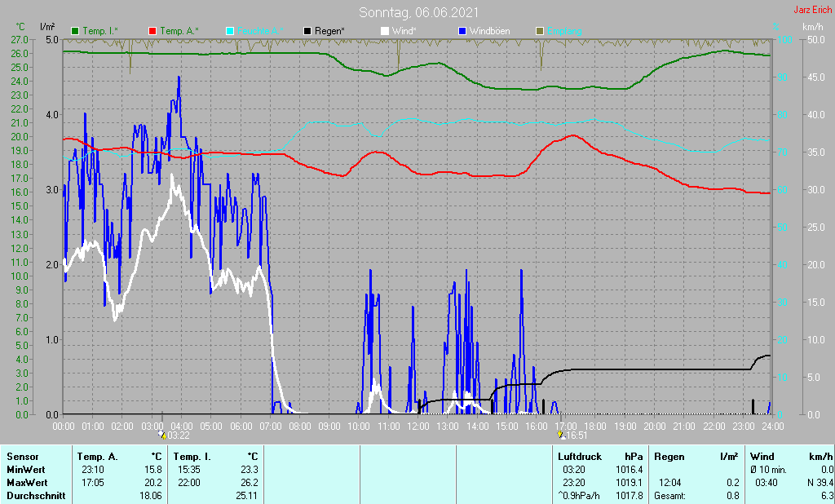Click the black Regen legend square
This screenshot has height=504, width=835.
pyautogui.click(x=307, y=31)
